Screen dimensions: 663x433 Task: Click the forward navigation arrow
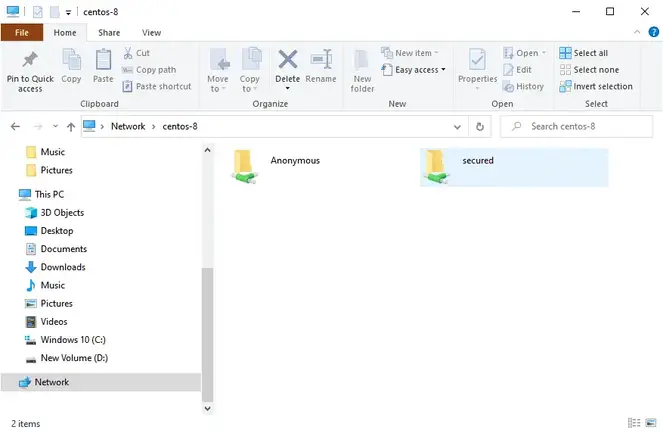coord(38,126)
